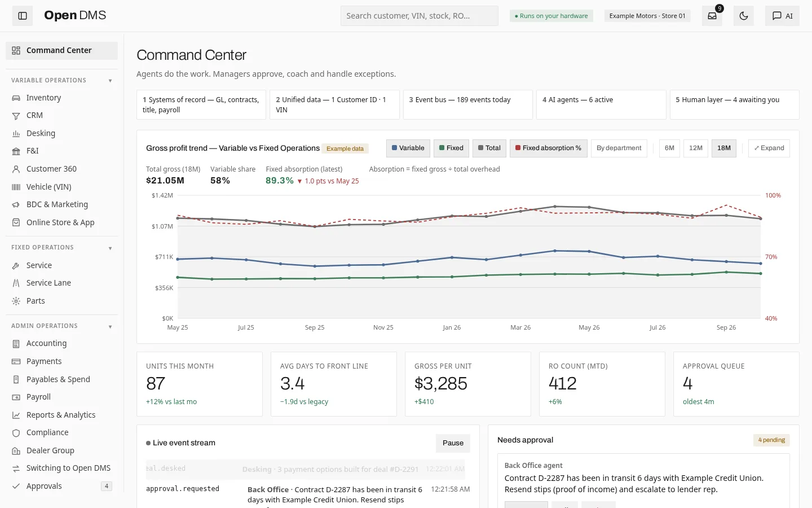Screen dimensions: 812x508
Task: Open the Unified data card
Action: 334,104
